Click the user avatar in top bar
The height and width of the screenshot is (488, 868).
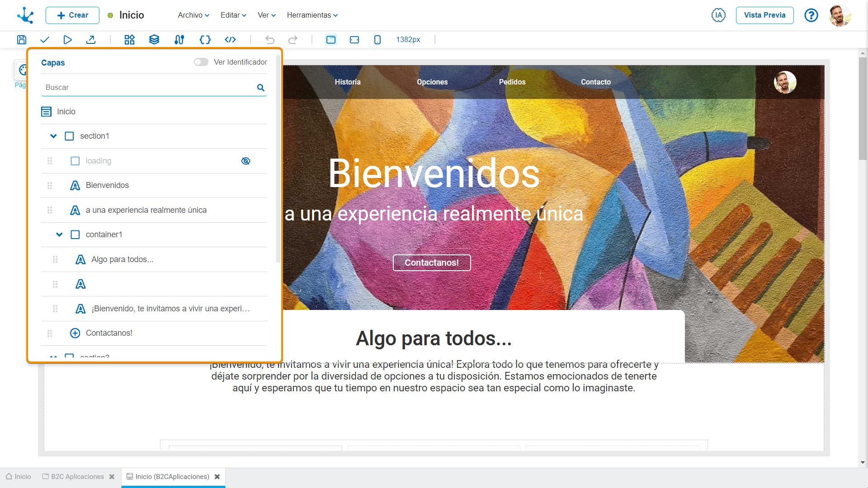pos(840,15)
